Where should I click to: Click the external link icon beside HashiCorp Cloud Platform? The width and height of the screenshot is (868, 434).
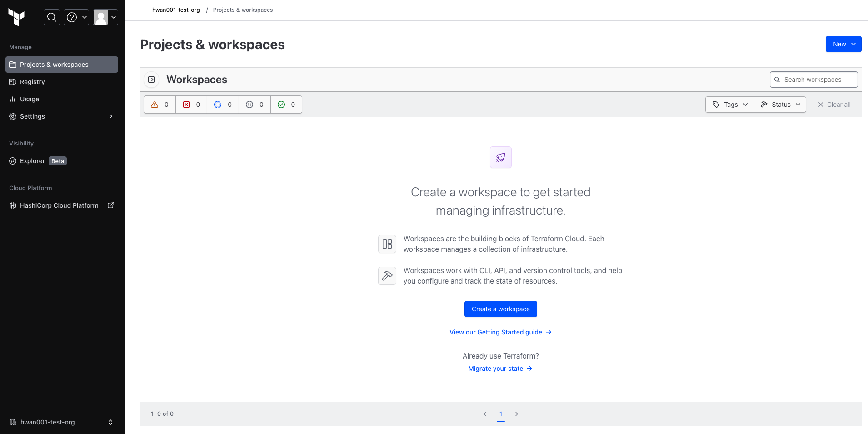click(x=110, y=205)
